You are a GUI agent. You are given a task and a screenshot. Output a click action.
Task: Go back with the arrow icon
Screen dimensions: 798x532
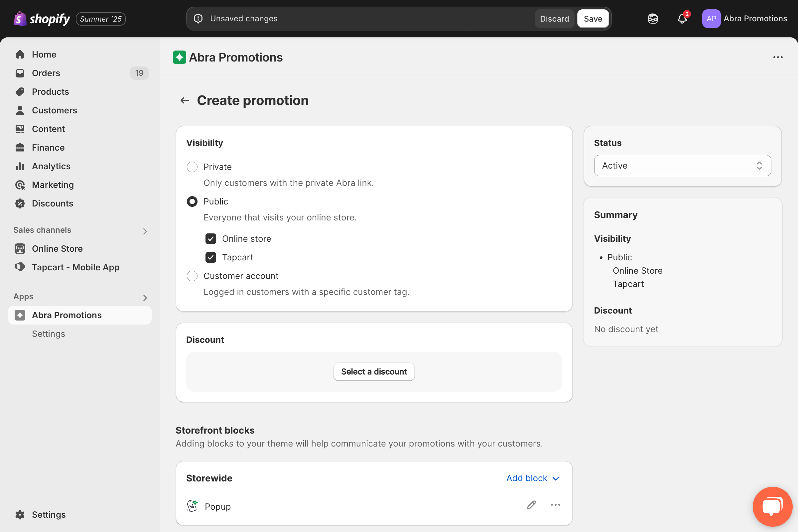[185, 100]
